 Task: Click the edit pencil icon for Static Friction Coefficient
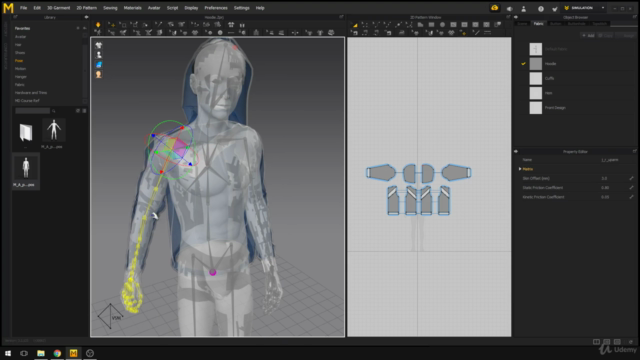coord(631,188)
